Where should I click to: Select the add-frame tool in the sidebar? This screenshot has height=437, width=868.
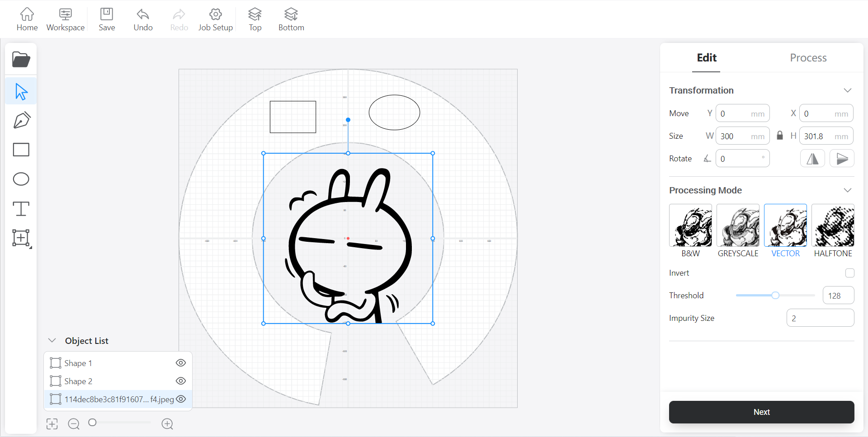21,238
